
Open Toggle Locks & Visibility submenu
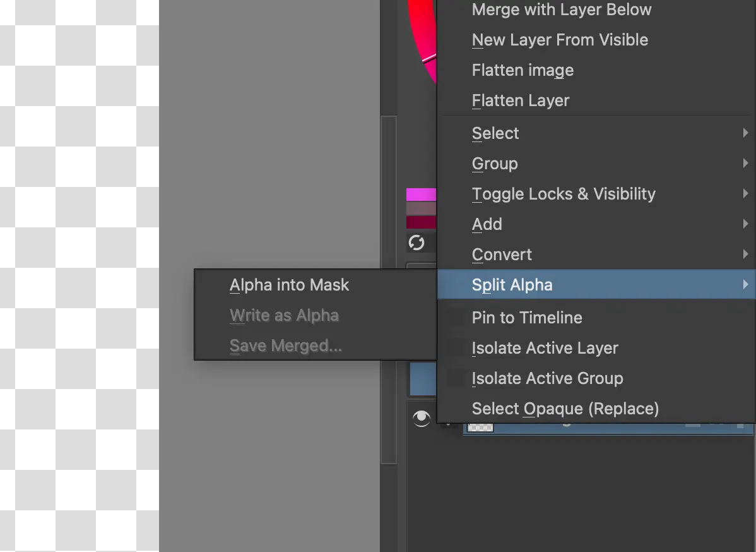(x=596, y=194)
